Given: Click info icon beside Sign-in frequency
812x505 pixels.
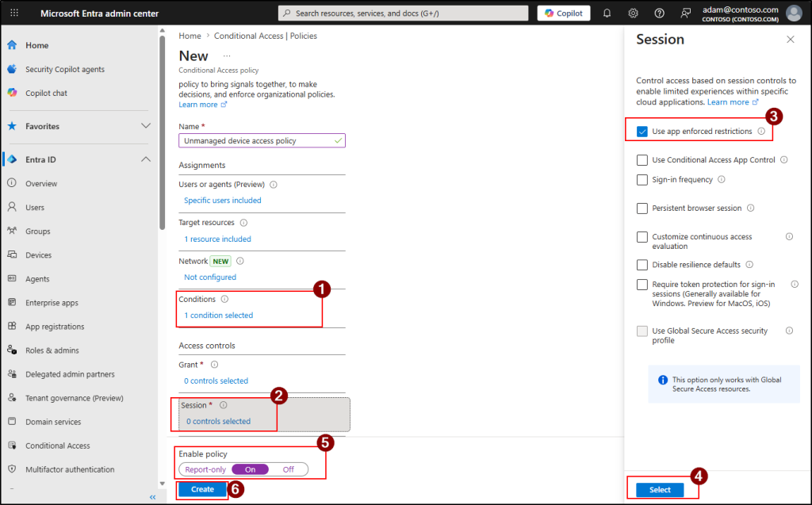Looking at the screenshot, I should [x=722, y=180].
